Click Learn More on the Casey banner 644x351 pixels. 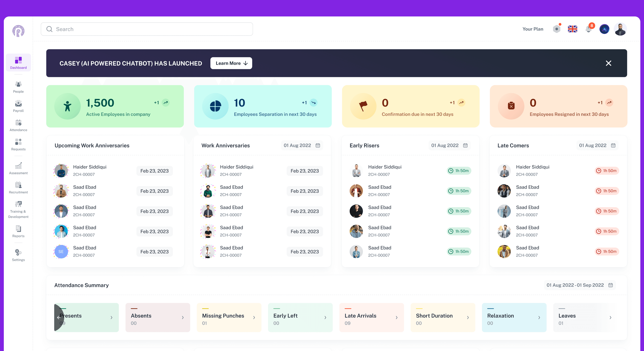(x=231, y=63)
